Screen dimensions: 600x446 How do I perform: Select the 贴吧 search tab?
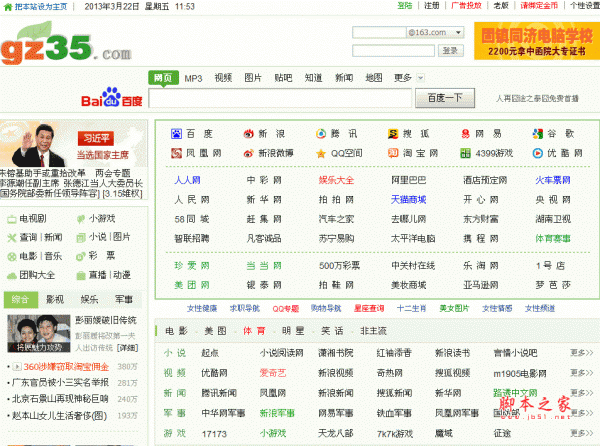(x=283, y=78)
